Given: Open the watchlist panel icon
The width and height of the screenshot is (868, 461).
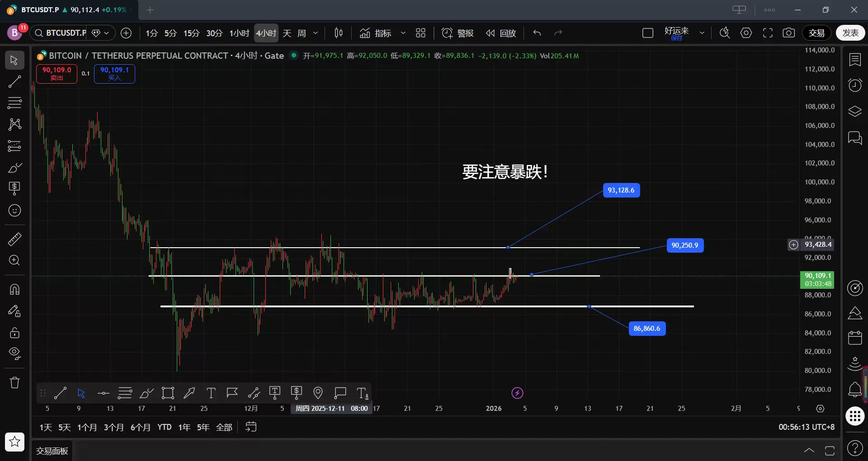Looking at the screenshot, I should (x=855, y=60).
